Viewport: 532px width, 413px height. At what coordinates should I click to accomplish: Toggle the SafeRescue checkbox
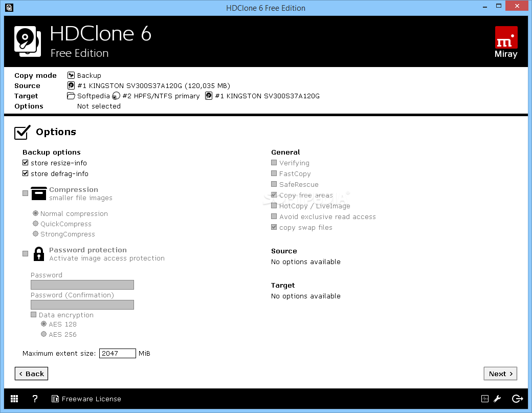274,184
